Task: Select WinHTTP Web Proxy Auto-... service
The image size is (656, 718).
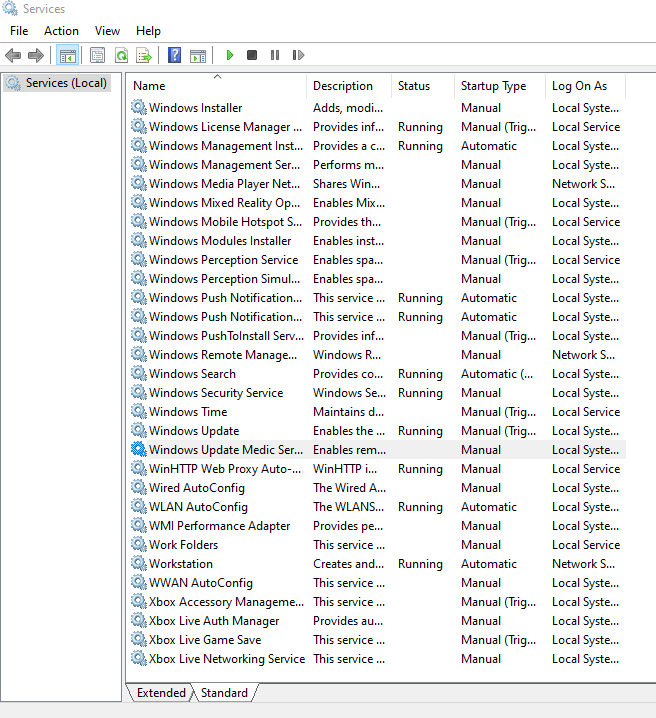Action: click(x=378, y=468)
